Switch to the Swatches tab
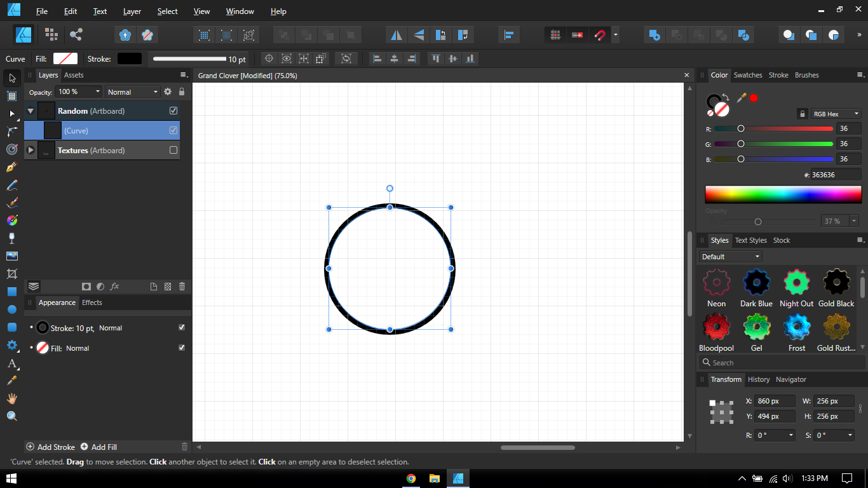Viewport: 868px width, 488px height. click(748, 75)
